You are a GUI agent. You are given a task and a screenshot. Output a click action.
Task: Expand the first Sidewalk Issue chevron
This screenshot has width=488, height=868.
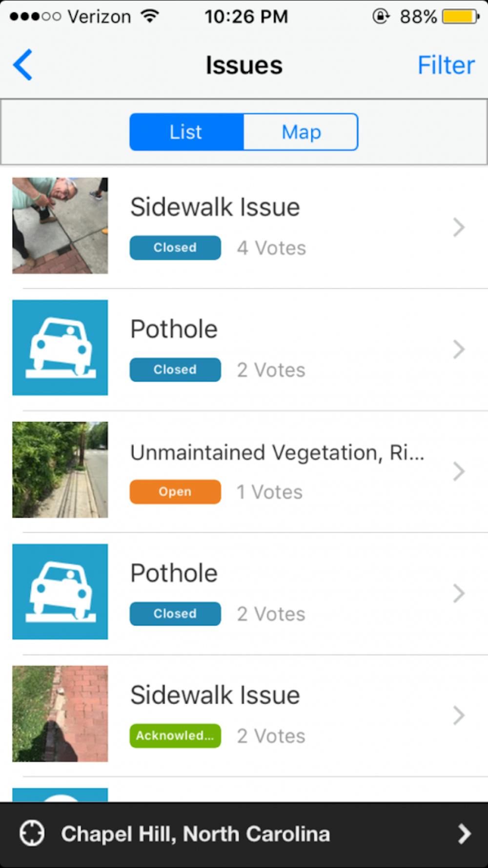[x=458, y=227]
